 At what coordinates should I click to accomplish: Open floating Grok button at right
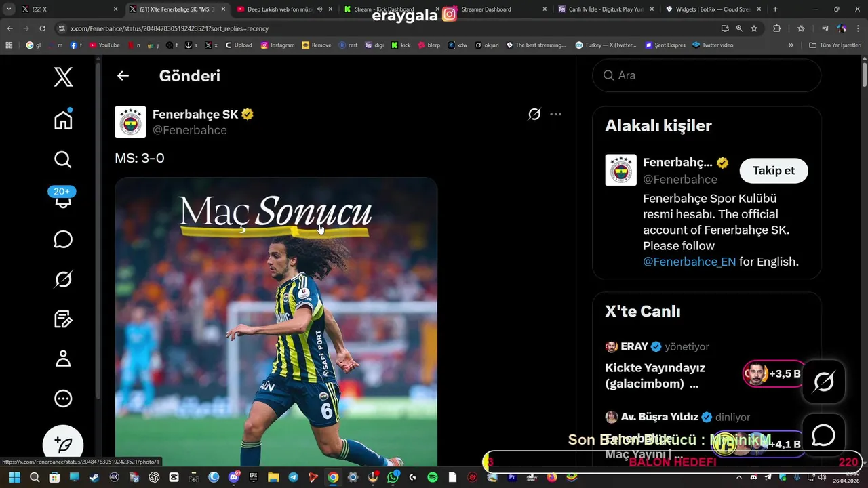823,382
